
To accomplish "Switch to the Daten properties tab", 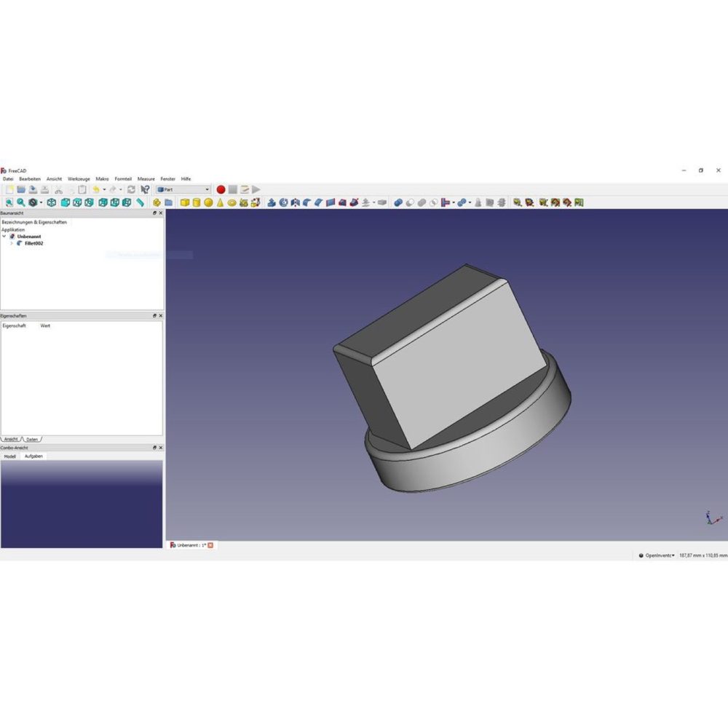I will [x=31, y=439].
